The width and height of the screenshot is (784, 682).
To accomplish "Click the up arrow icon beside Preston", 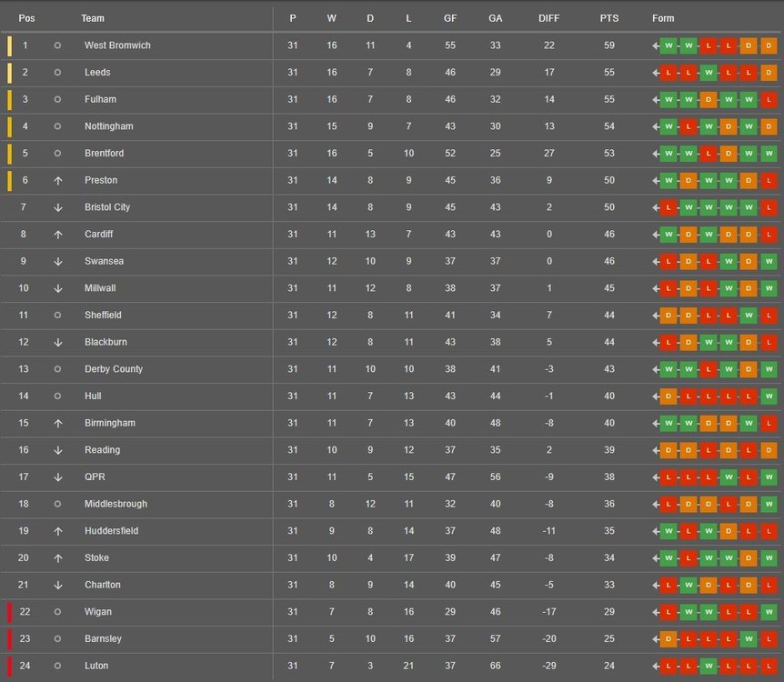I will tap(58, 180).
